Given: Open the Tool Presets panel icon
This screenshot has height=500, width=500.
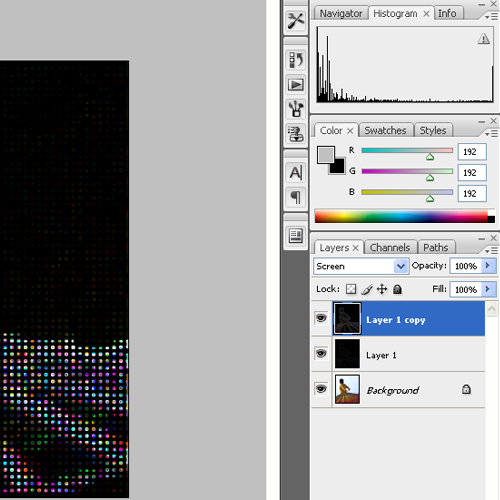Looking at the screenshot, I should point(295,21).
